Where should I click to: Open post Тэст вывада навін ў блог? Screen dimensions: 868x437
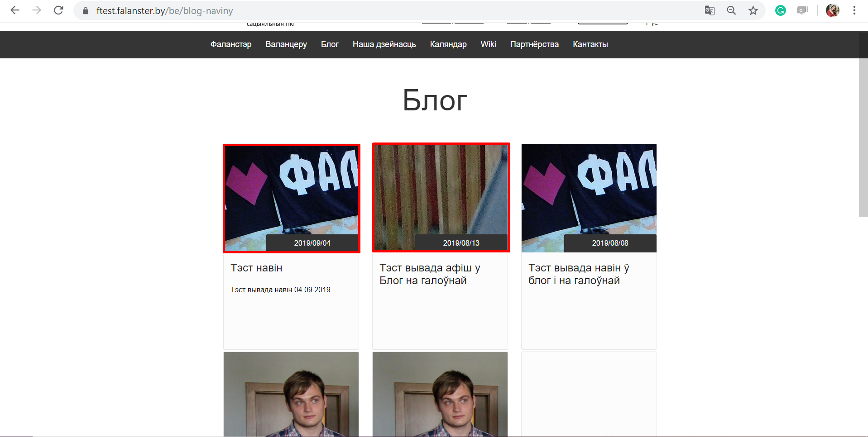tap(579, 274)
